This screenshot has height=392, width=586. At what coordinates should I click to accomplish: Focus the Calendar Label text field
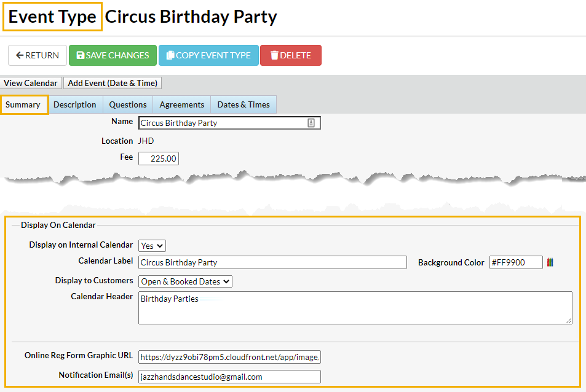click(x=272, y=262)
